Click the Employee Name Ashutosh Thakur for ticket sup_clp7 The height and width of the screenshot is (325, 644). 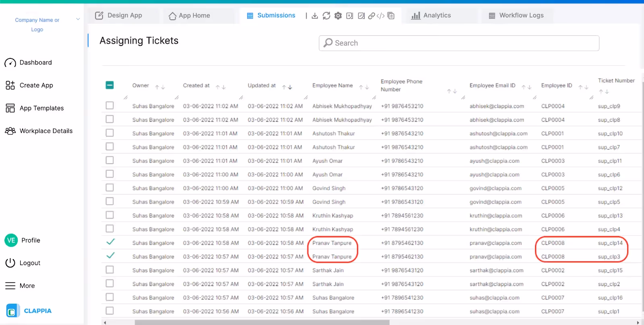[x=334, y=147]
